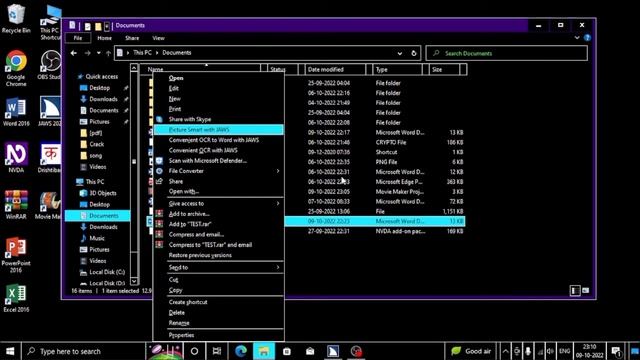Choose Rename in the context menu
640x360 pixels.
click(218, 323)
